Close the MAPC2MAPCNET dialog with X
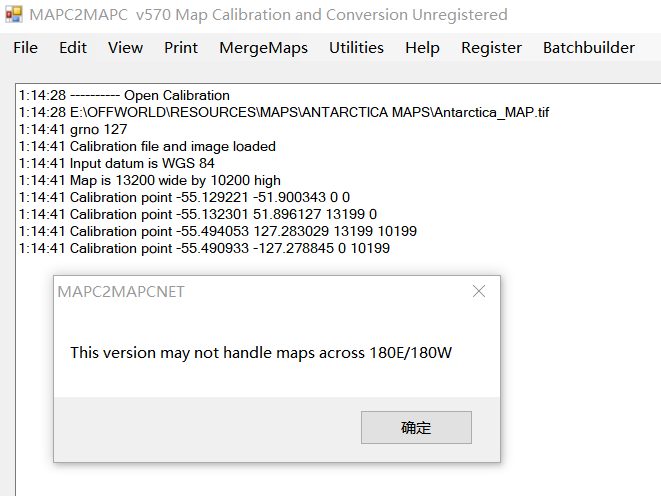The image size is (661, 496). click(479, 292)
